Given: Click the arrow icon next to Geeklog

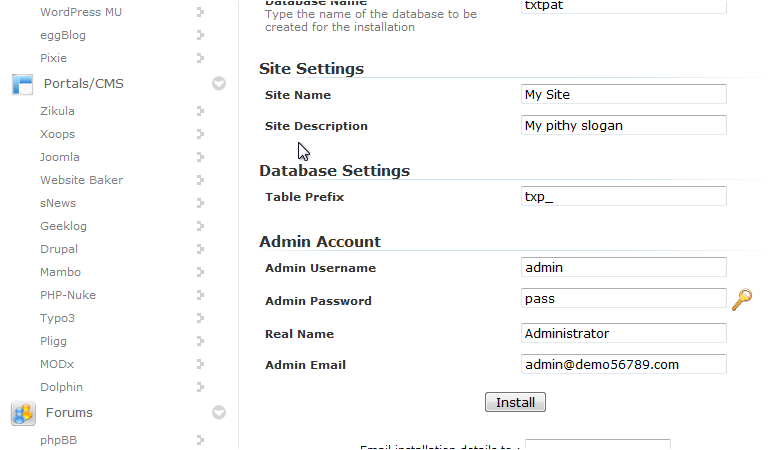Looking at the screenshot, I should click(x=200, y=226).
